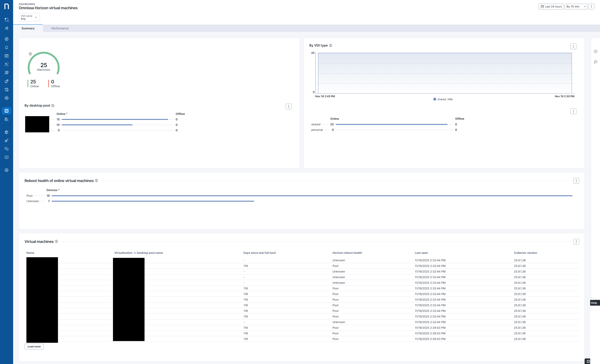Open the alerts bell icon
This screenshot has height=364, width=600.
coord(7,47)
